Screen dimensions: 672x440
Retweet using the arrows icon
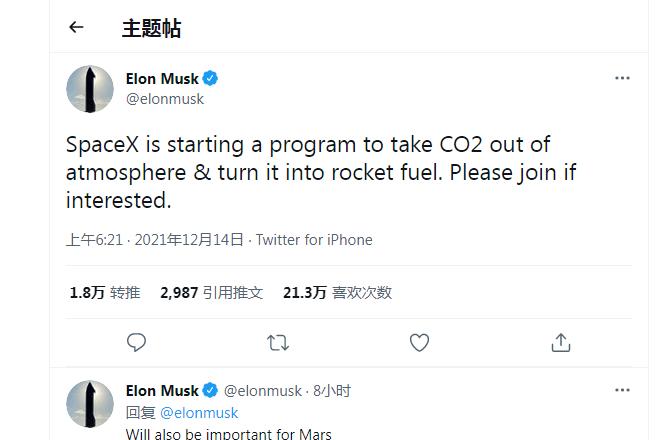[x=278, y=343]
